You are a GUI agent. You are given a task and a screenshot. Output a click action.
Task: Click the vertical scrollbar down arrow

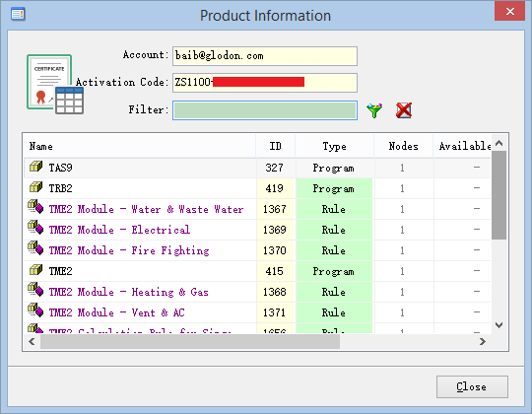(499, 325)
